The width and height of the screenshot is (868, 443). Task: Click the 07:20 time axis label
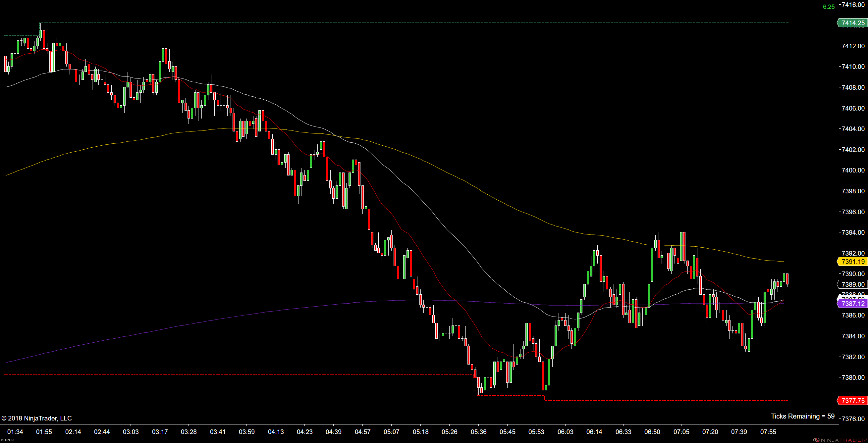tap(710, 432)
